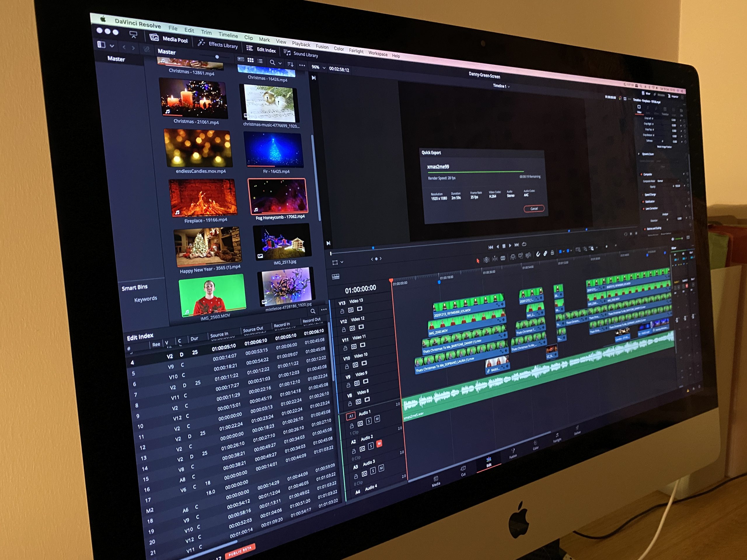Screen dimensions: 747x560
Task: Stop playback in the viewer
Action: [504, 246]
